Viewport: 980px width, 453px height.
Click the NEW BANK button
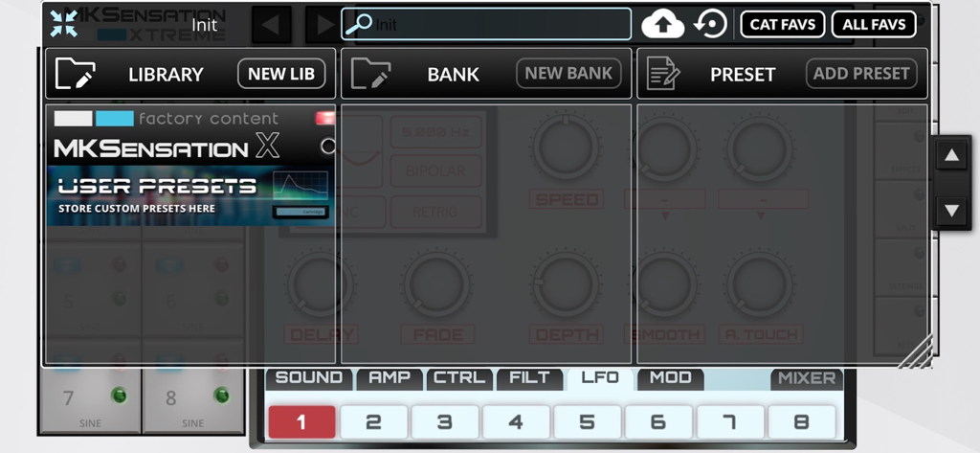(x=568, y=74)
